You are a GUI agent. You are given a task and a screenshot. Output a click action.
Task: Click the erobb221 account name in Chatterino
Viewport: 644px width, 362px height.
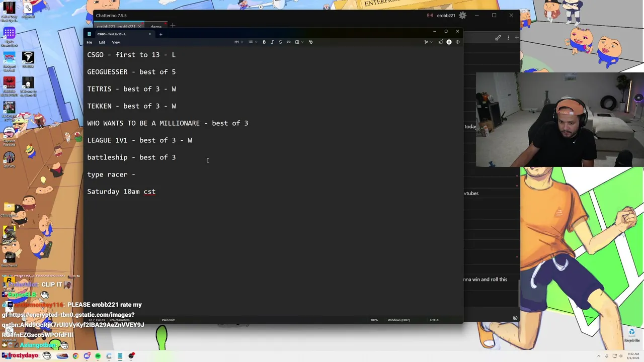(446, 16)
